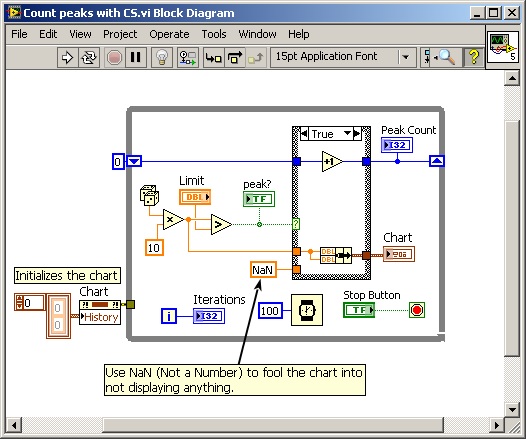Select the Chart History property node
Image resolution: width=526 pixels, height=439 pixels.
tap(100, 312)
